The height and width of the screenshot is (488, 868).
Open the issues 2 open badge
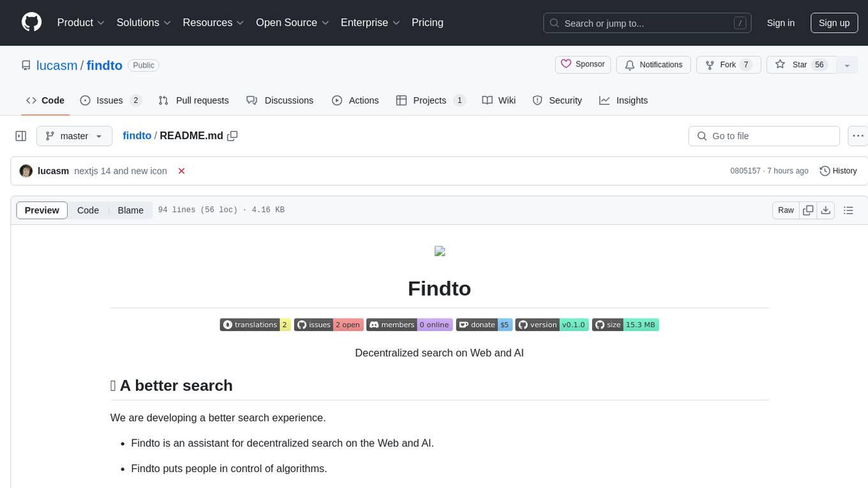click(329, 324)
